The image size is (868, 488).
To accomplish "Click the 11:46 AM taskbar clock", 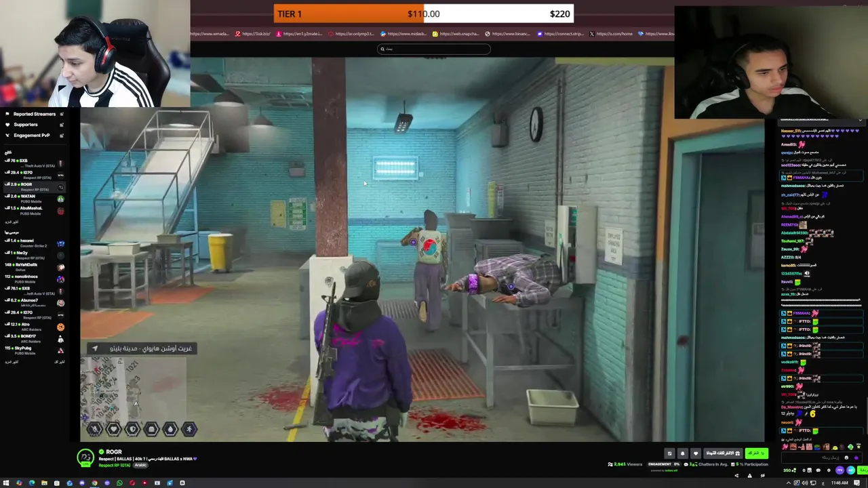I will [840, 483].
